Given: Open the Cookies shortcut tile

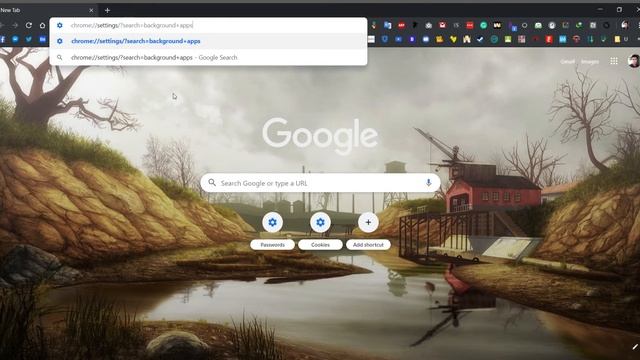Looking at the screenshot, I should [320, 230].
